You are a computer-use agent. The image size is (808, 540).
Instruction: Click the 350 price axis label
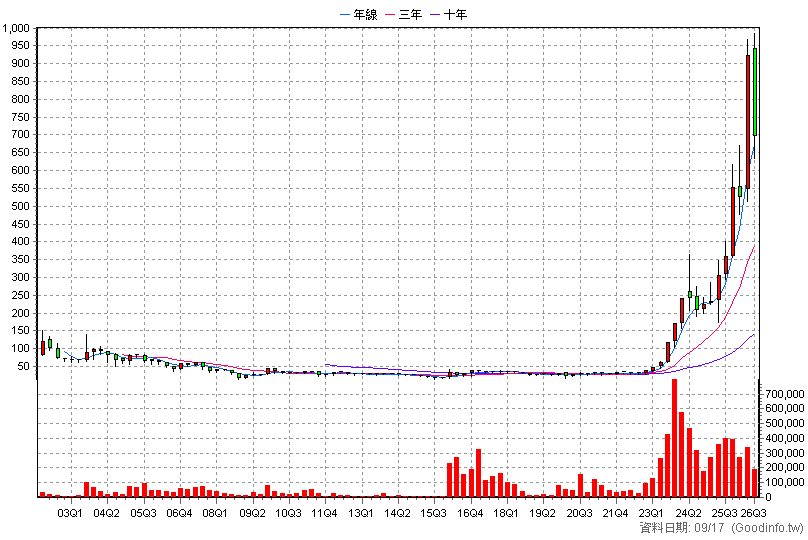21,260
